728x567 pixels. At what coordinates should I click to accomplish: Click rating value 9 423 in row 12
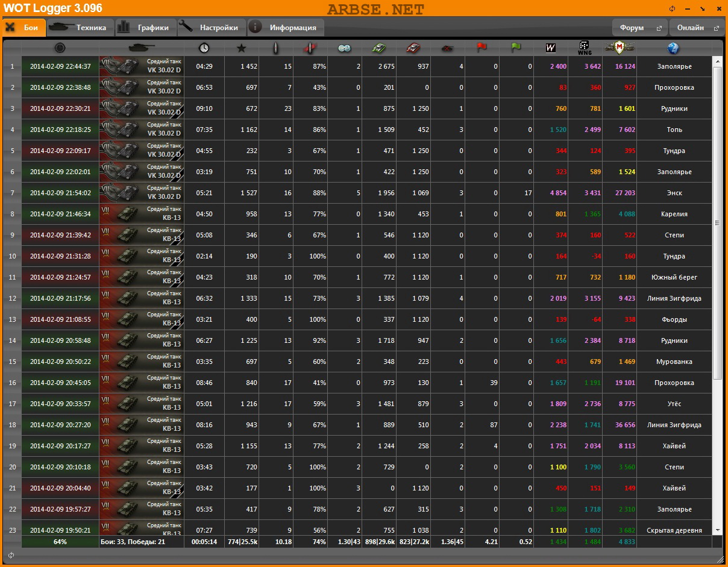click(627, 298)
